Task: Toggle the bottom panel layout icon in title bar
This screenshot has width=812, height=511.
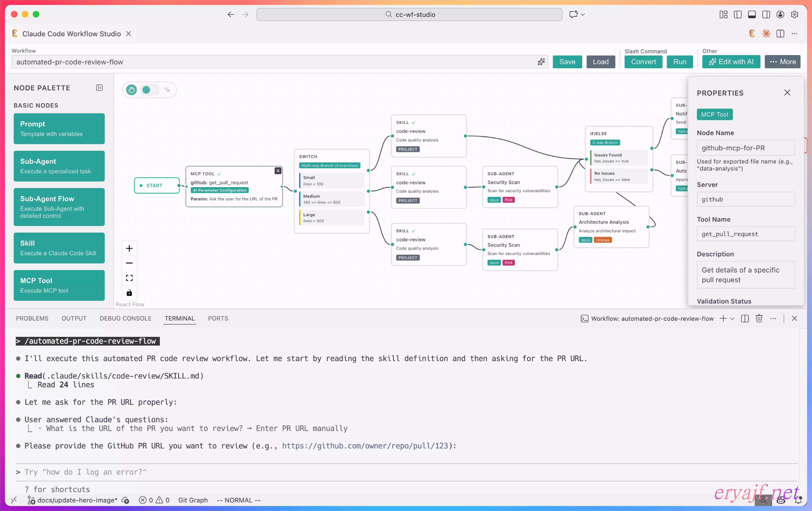Action: click(752, 14)
